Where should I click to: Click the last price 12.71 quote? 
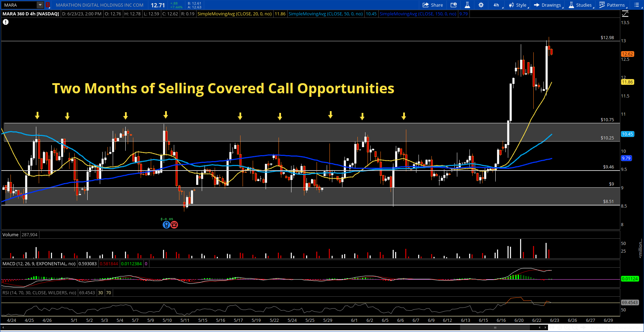158,5
